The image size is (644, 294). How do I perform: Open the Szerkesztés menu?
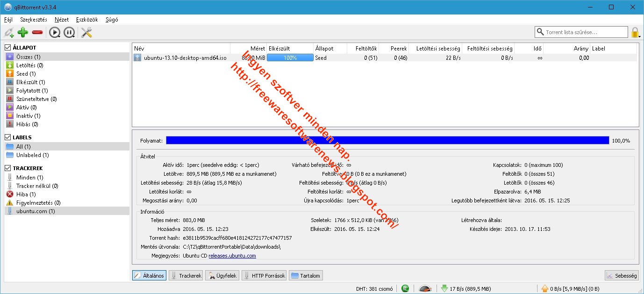(x=34, y=20)
